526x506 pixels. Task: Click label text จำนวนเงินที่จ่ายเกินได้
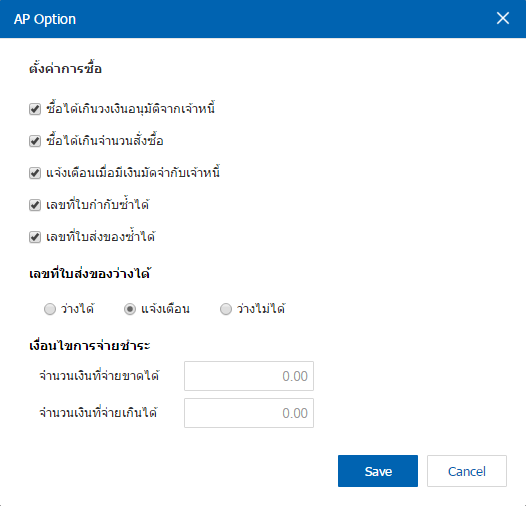click(98, 412)
